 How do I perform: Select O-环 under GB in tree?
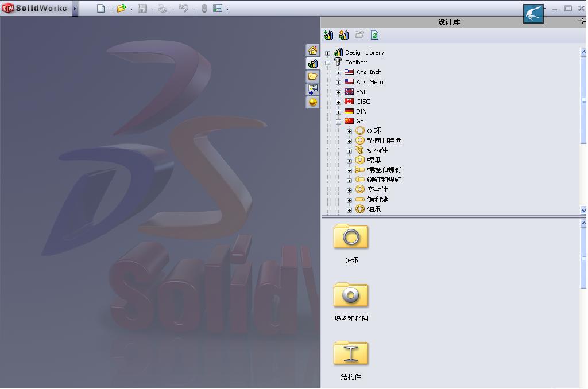point(374,131)
